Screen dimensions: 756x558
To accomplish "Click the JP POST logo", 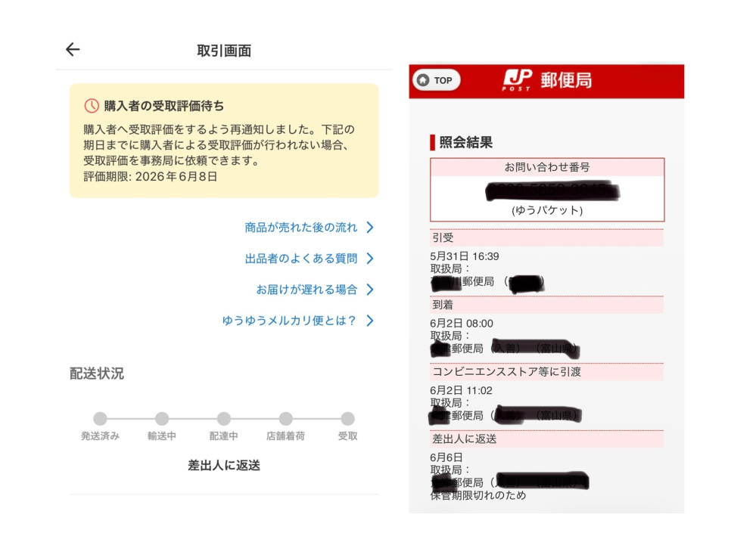I will pos(518,79).
